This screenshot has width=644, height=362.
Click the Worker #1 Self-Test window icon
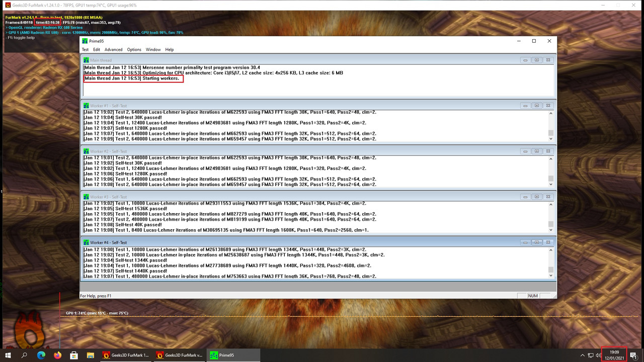coord(87,106)
